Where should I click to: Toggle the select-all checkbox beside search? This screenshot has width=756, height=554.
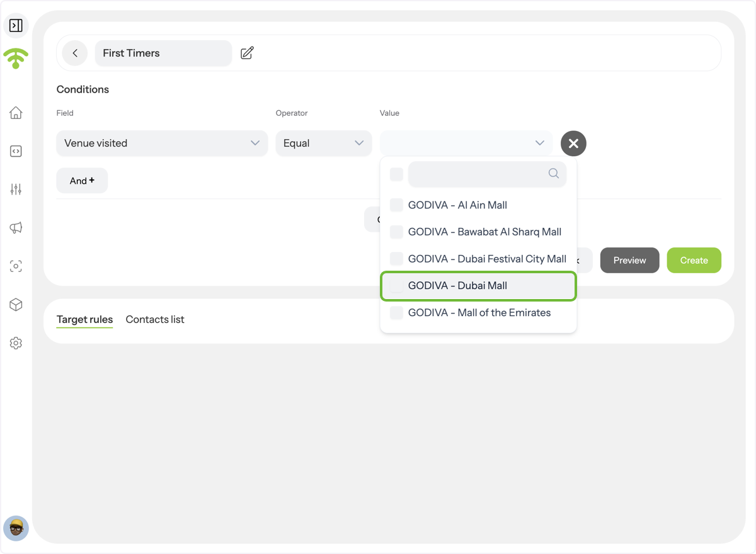click(x=396, y=174)
